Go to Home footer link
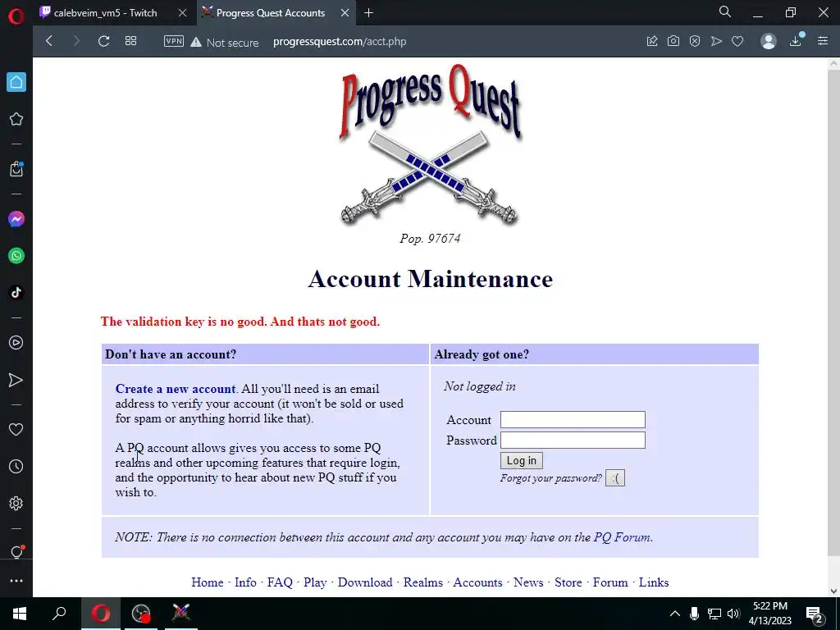 208,582
